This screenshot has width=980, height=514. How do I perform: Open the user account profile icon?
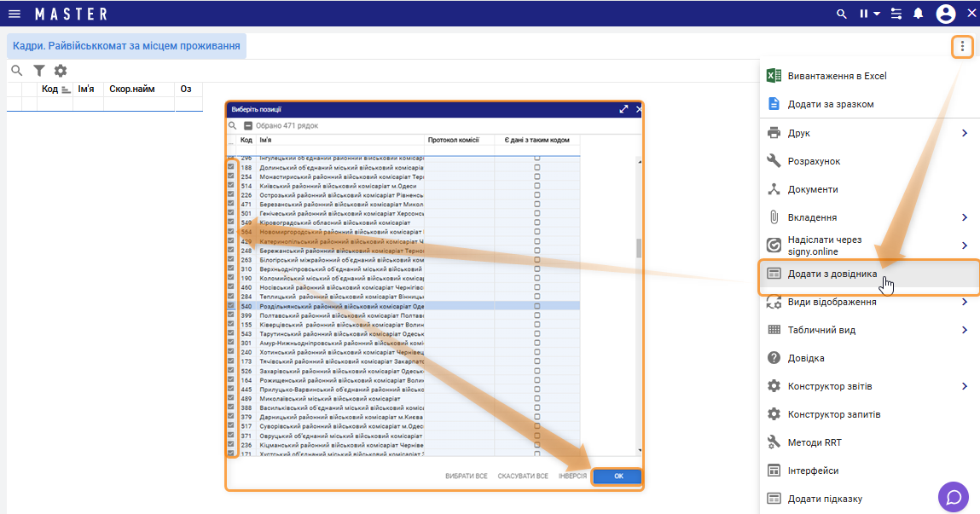[x=945, y=14]
